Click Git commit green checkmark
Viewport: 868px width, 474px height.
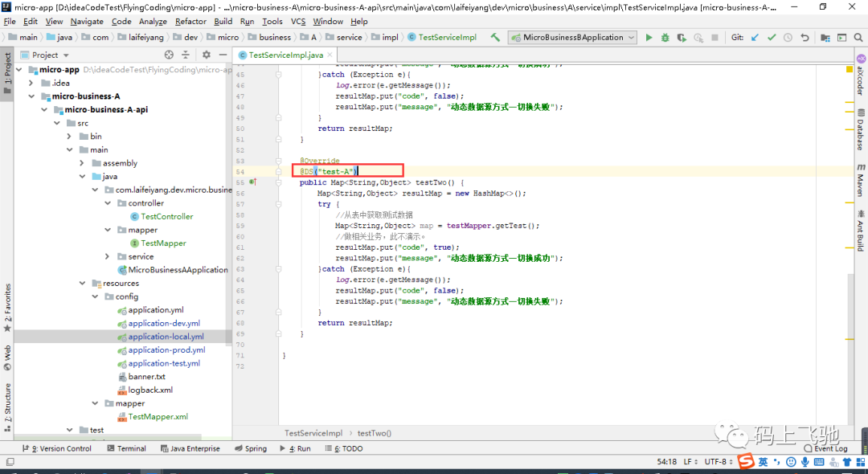click(772, 38)
